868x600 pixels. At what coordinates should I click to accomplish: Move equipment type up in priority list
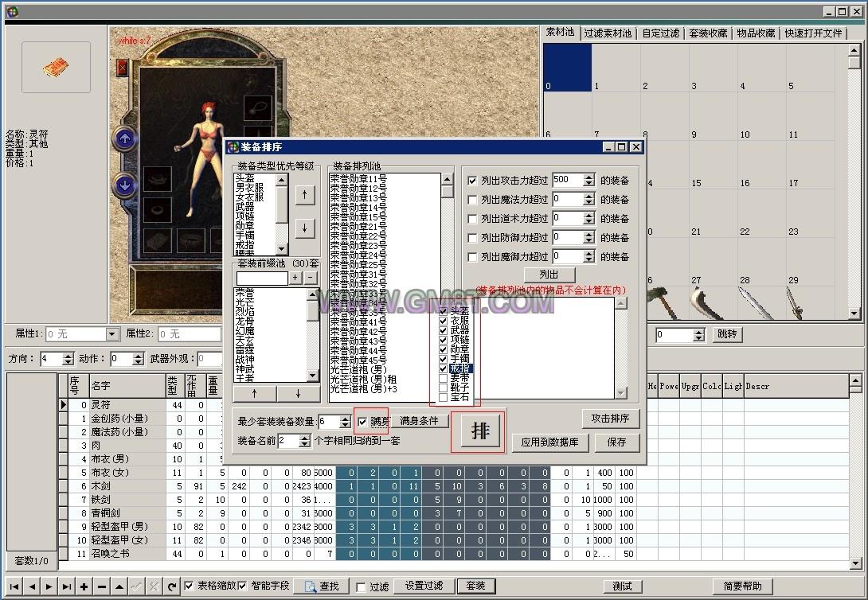tap(305, 196)
